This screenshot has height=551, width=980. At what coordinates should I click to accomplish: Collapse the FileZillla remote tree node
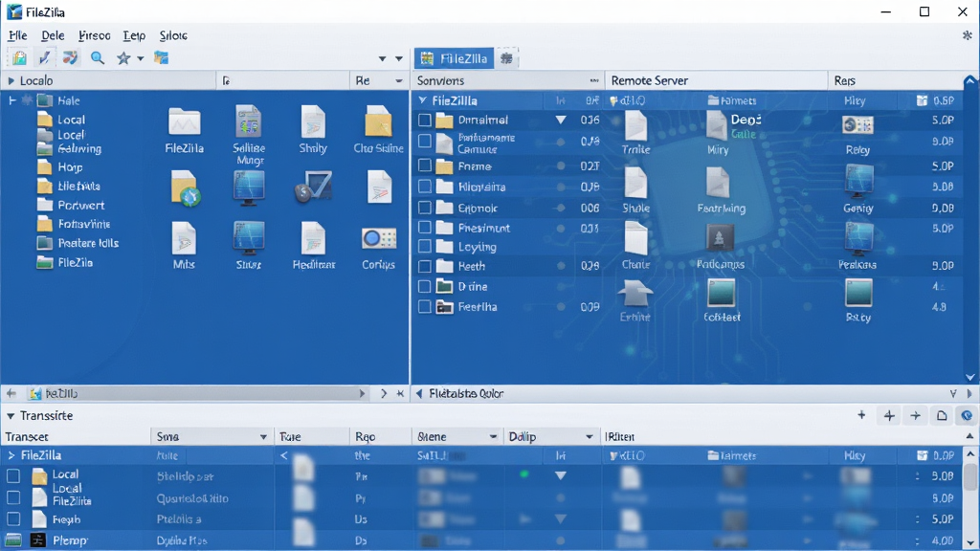tap(422, 99)
